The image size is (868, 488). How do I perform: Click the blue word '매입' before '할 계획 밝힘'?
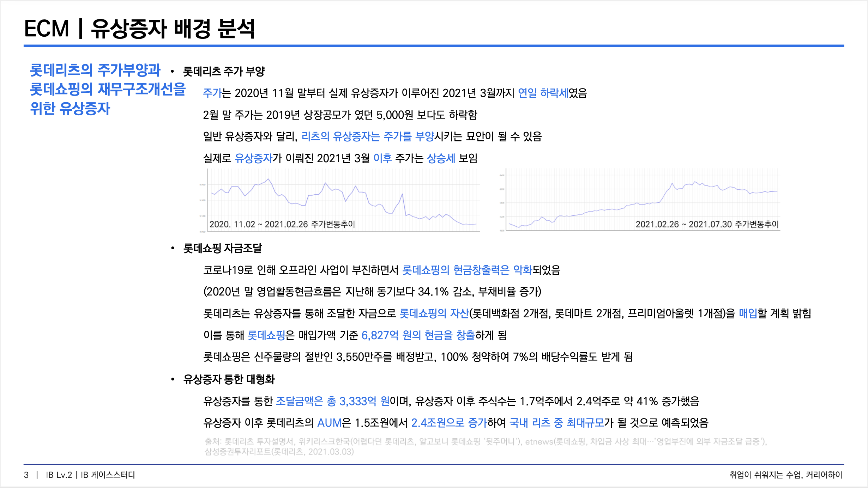tap(748, 313)
